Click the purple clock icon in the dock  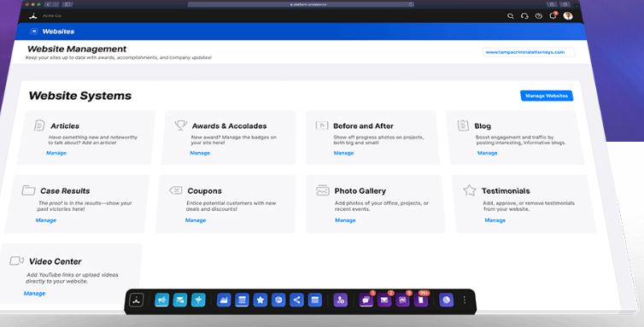[x=446, y=301]
